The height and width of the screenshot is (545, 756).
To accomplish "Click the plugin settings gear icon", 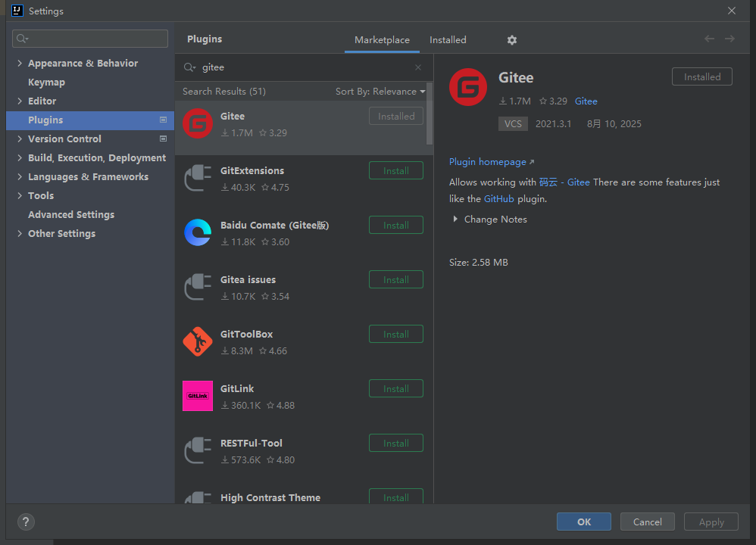I will (511, 40).
